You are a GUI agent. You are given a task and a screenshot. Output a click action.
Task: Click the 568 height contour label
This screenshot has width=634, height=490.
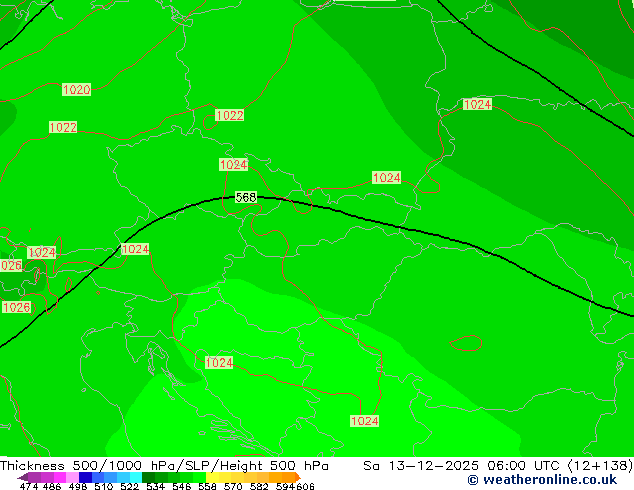(246, 197)
